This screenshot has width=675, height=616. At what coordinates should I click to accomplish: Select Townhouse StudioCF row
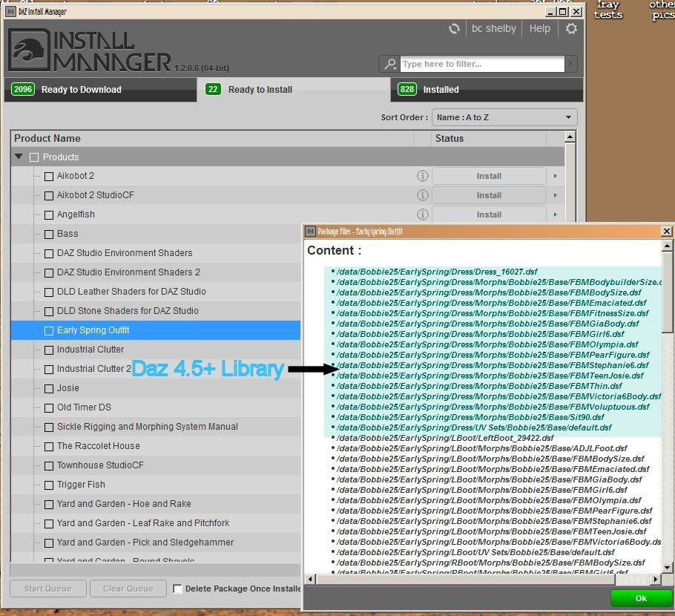tap(156, 465)
